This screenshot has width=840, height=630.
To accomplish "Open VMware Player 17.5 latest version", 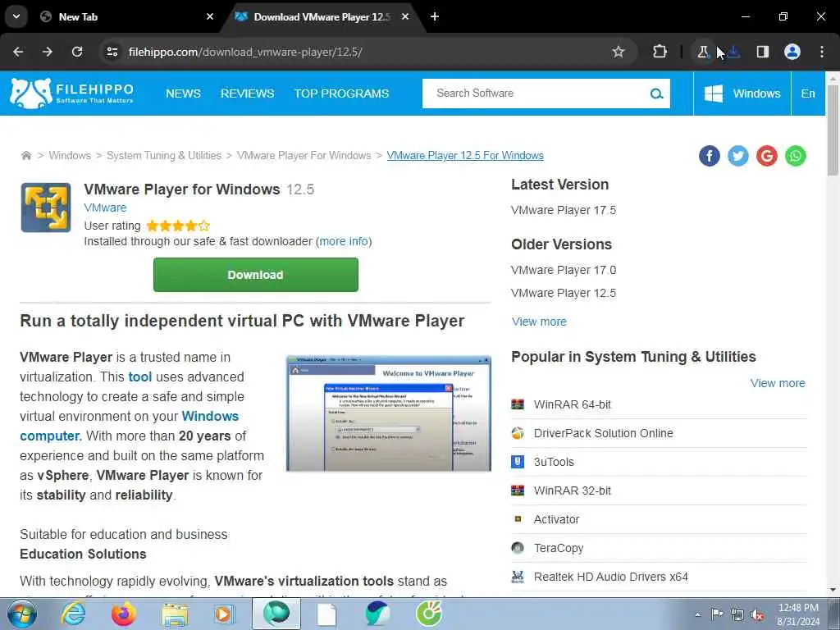I will [x=564, y=210].
